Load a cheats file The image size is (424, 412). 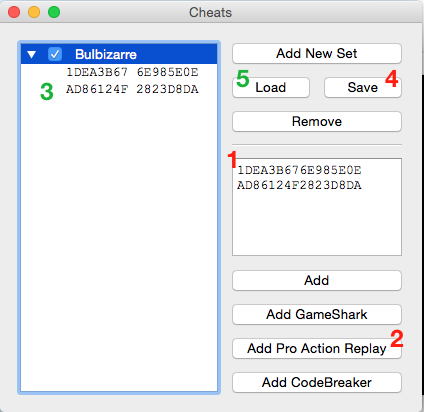(271, 87)
